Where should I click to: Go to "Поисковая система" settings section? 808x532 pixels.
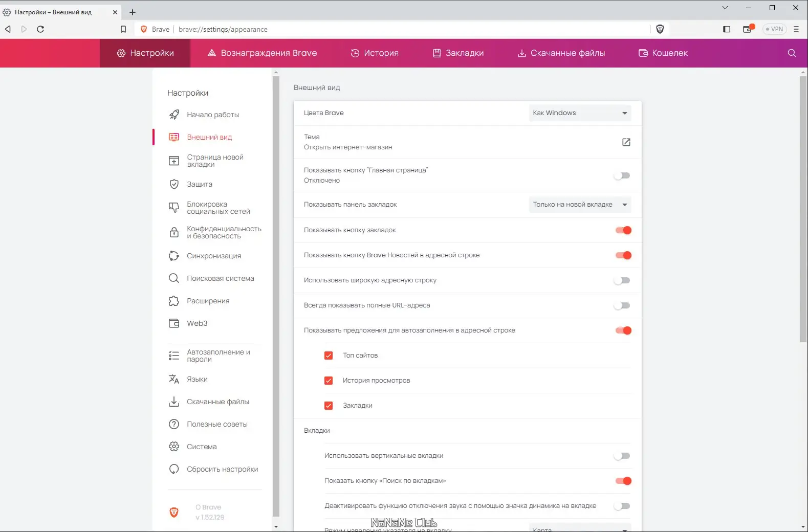pyautogui.click(x=220, y=278)
